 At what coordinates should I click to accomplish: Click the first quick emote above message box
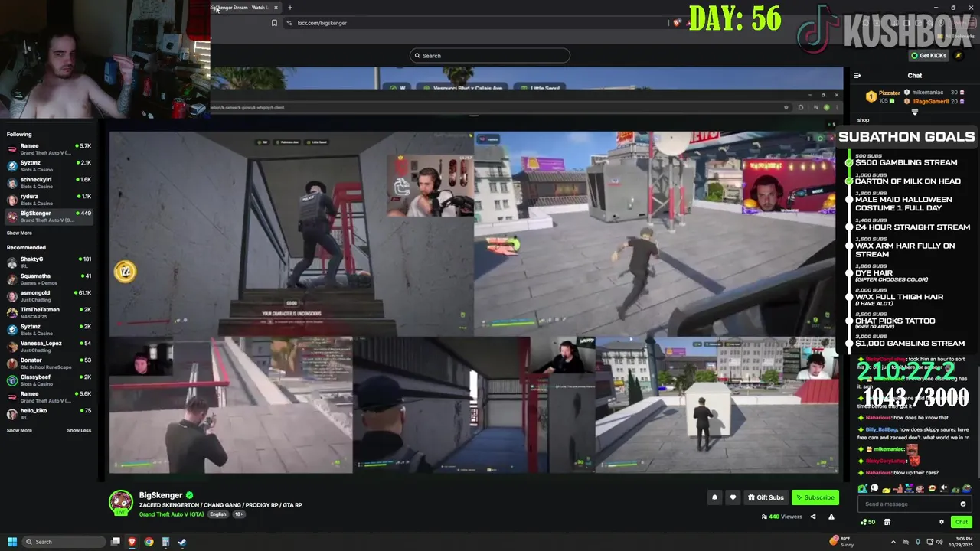tap(863, 488)
